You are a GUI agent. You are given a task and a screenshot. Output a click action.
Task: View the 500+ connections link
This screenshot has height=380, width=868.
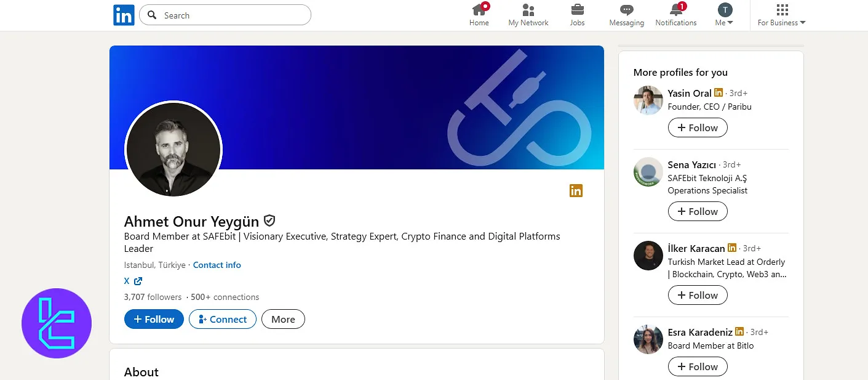225,297
